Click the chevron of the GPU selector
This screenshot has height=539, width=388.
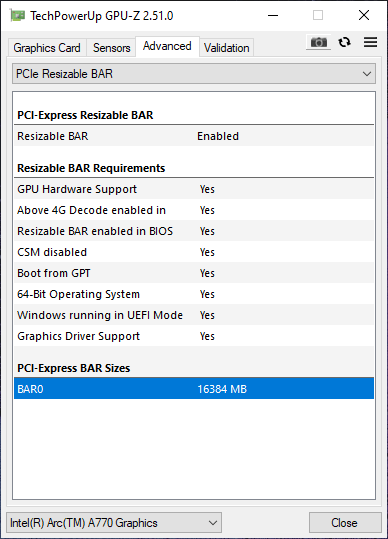point(213,523)
